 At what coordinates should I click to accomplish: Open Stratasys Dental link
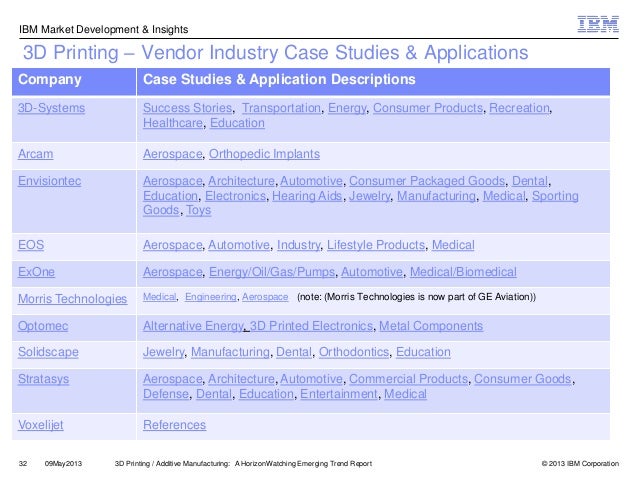(214, 394)
